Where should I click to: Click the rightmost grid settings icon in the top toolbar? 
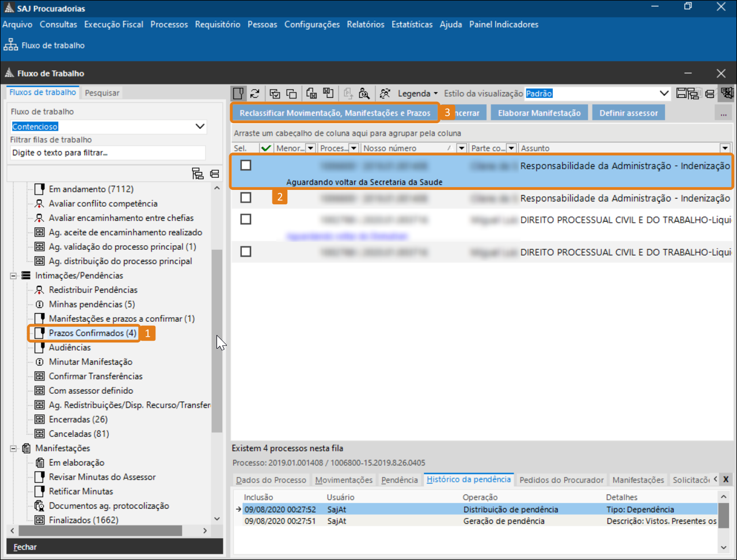(727, 93)
